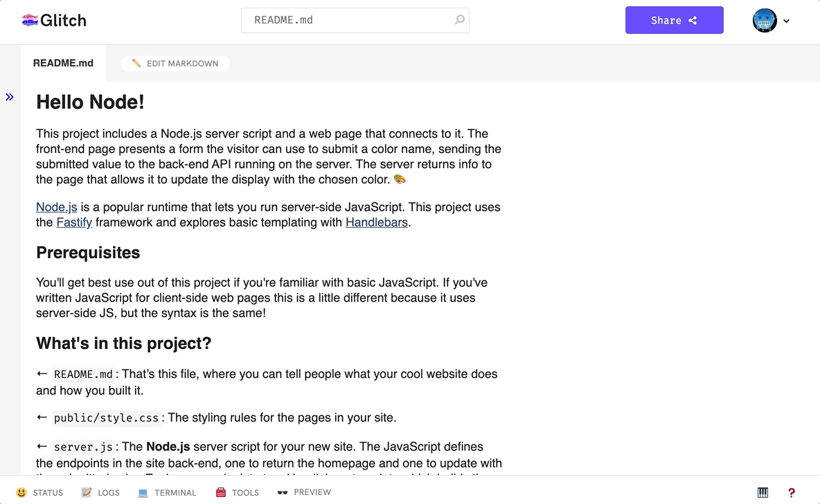Open the user avatar menu
Screen dimensions: 820x504
click(x=765, y=21)
